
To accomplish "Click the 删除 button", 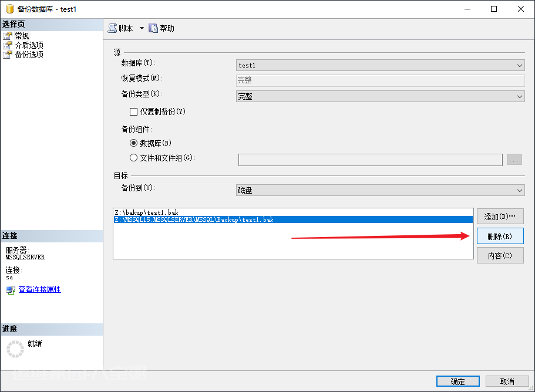I will point(500,236).
